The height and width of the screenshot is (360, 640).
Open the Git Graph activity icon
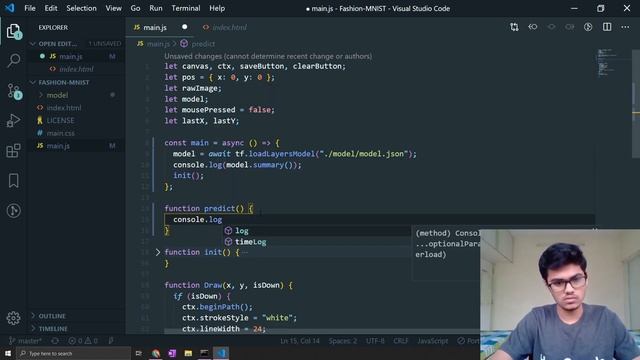tap(13, 211)
